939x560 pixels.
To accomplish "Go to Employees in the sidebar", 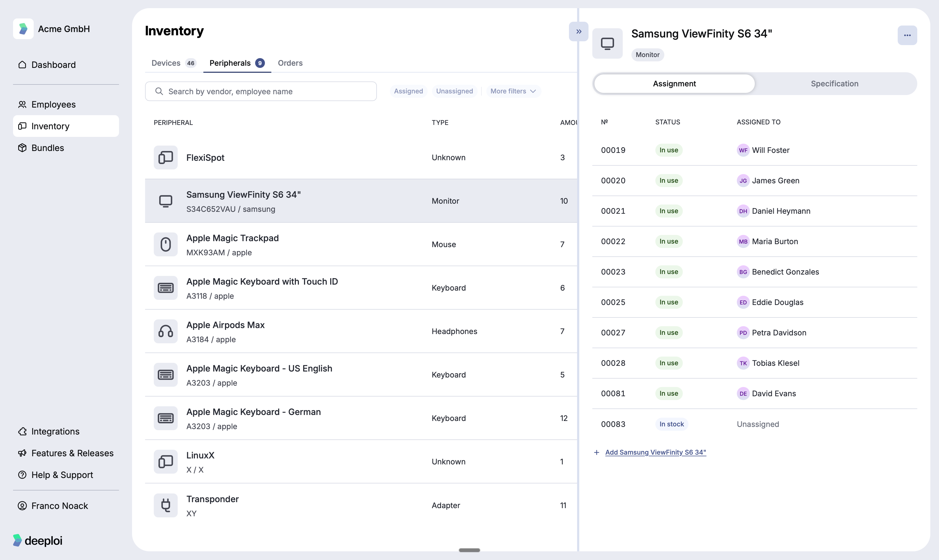I will click(x=53, y=105).
